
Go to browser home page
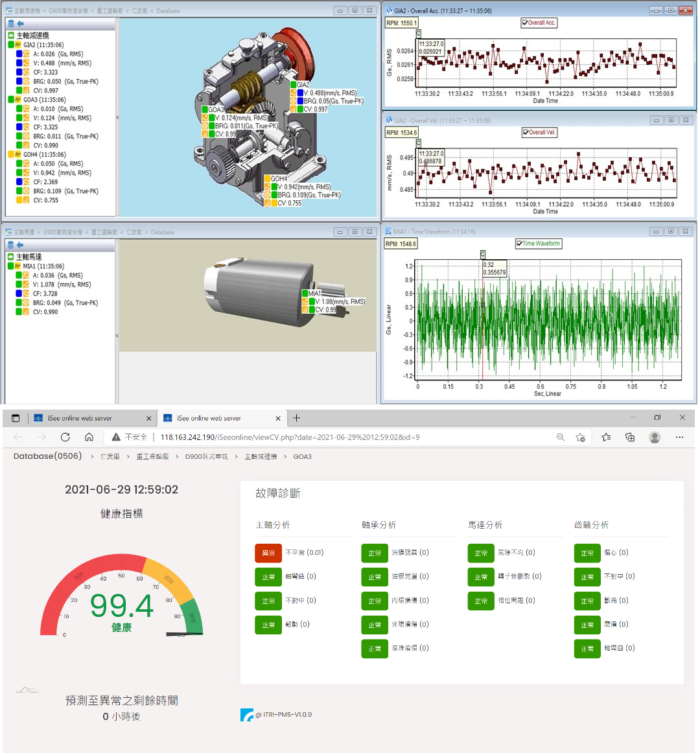89,437
